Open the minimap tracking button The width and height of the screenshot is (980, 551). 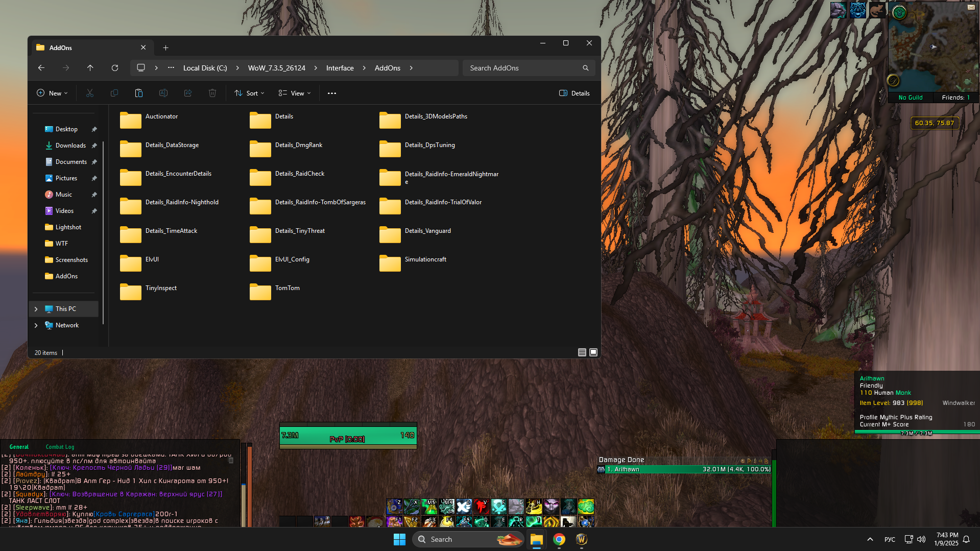899,13
